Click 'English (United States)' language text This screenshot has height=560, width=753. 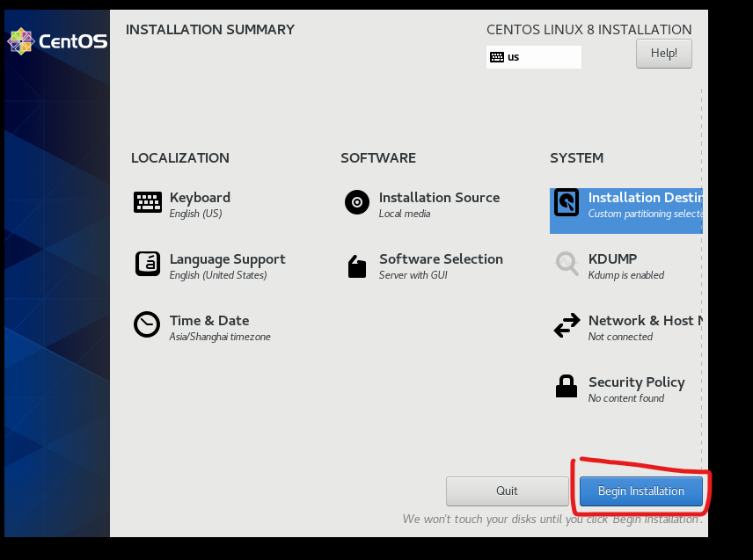click(x=218, y=275)
